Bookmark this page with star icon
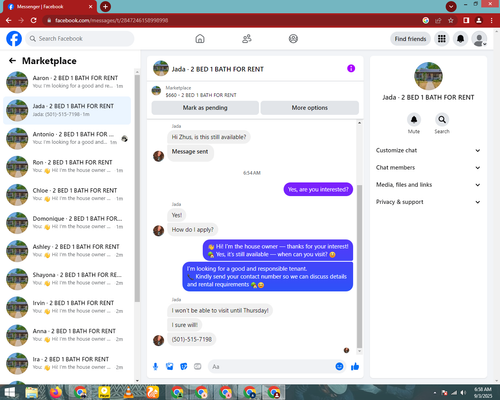The width and height of the screenshot is (500, 400). coord(451,21)
